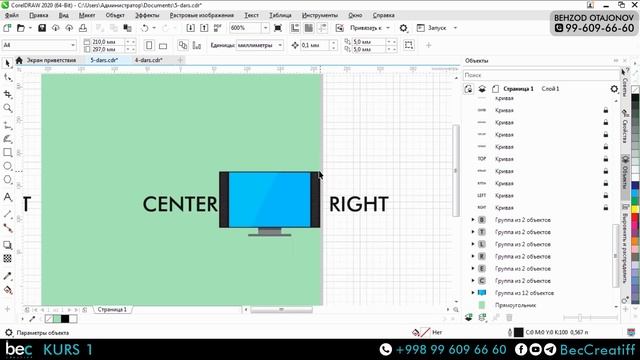The height and width of the screenshot is (360, 640).
Task: Toggle Show rulers button
Action: [295, 28]
